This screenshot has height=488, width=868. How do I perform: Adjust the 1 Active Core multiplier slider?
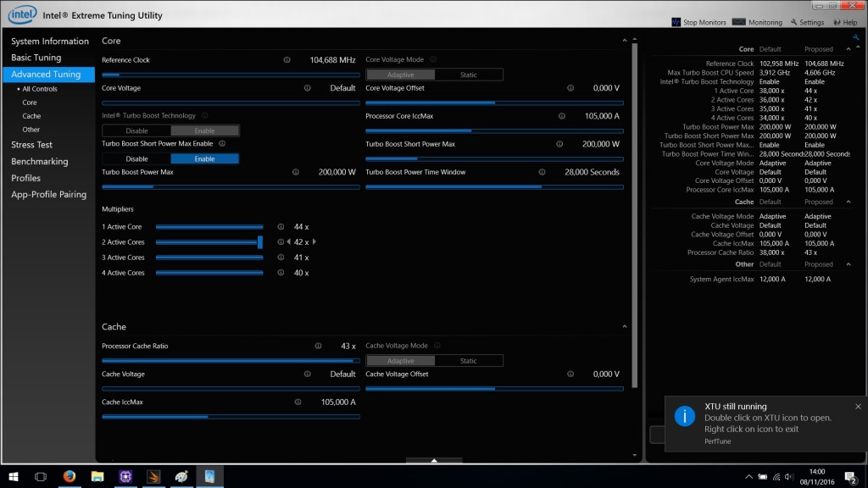coord(209,227)
